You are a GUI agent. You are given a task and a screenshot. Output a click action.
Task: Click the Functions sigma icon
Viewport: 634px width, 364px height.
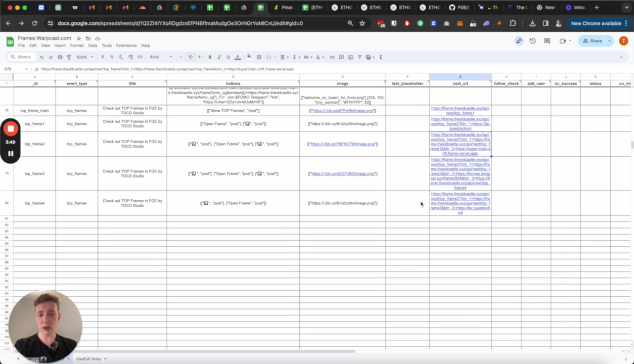[381, 57]
